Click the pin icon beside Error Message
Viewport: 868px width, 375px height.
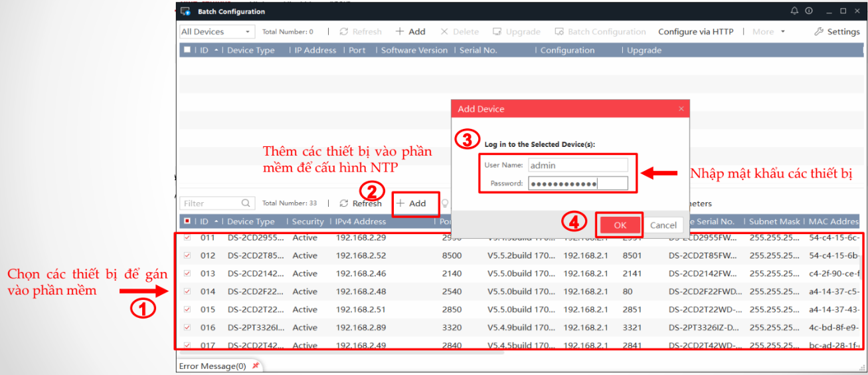click(x=256, y=366)
